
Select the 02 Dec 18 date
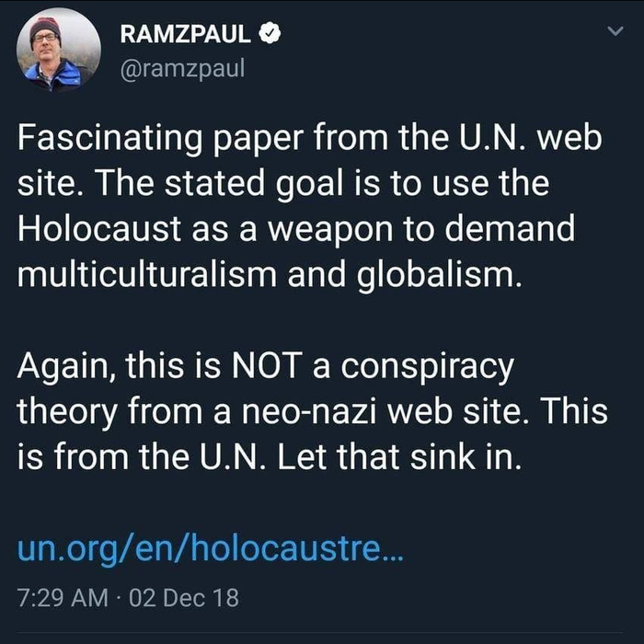coord(184,598)
